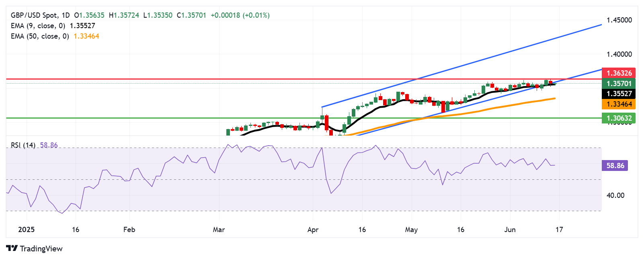Click the 1.45000 price axis level
This screenshot has height=259, width=644.
[619, 20]
